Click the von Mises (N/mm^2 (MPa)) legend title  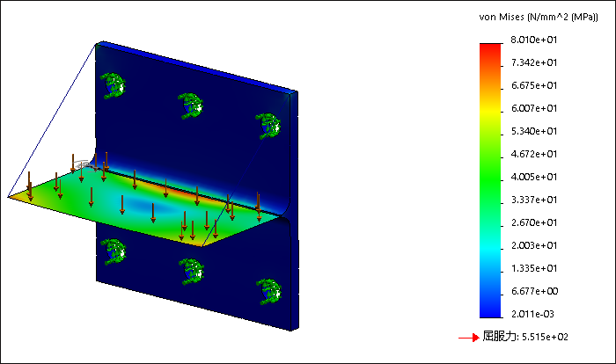pos(539,17)
